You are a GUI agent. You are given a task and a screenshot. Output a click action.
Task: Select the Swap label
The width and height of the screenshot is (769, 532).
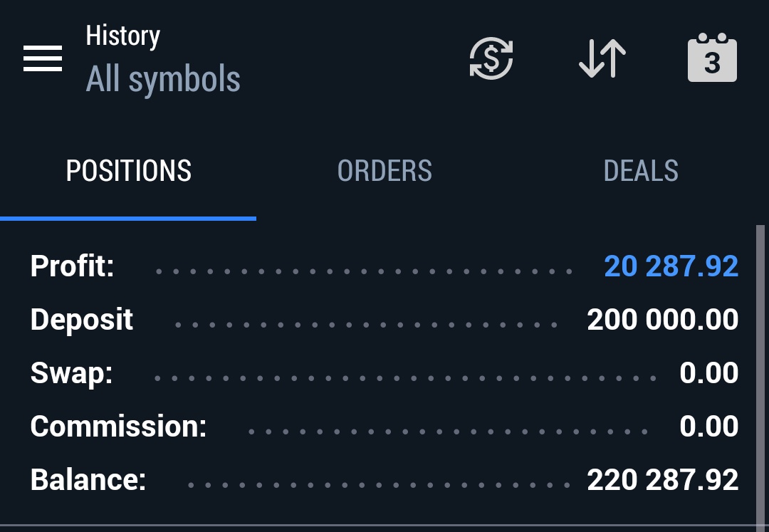click(x=71, y=373)
